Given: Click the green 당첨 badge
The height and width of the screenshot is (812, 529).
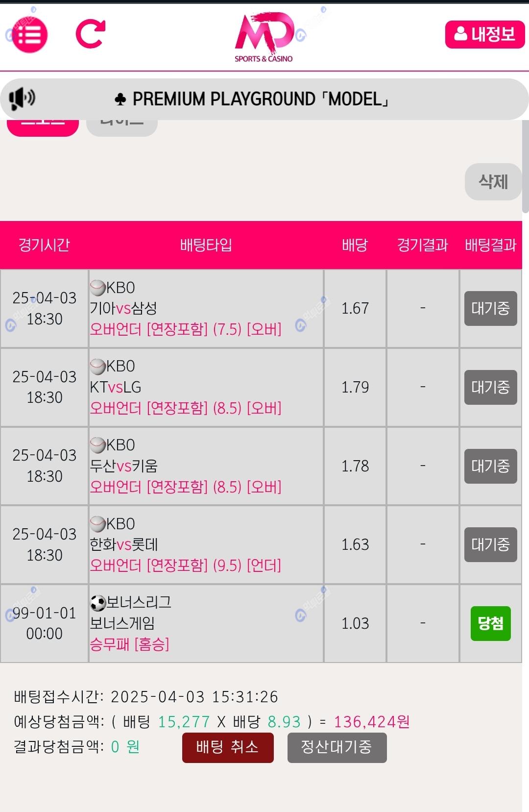Looking at the screenshot, I should coord(491,623).
